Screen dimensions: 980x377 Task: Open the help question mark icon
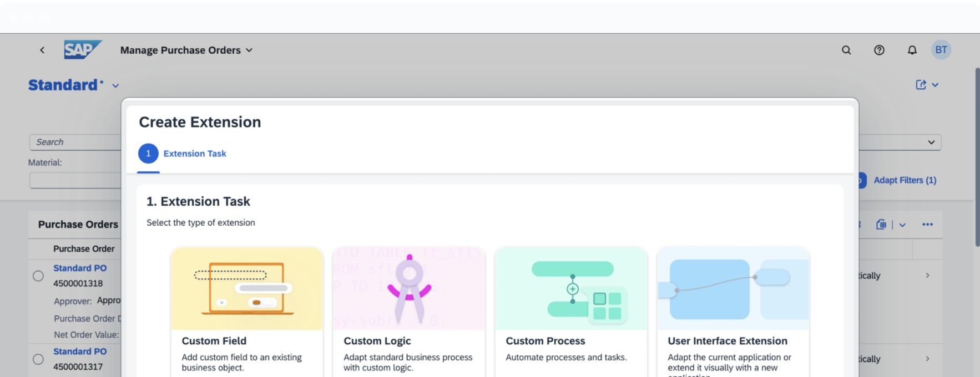tap(879, 50)
